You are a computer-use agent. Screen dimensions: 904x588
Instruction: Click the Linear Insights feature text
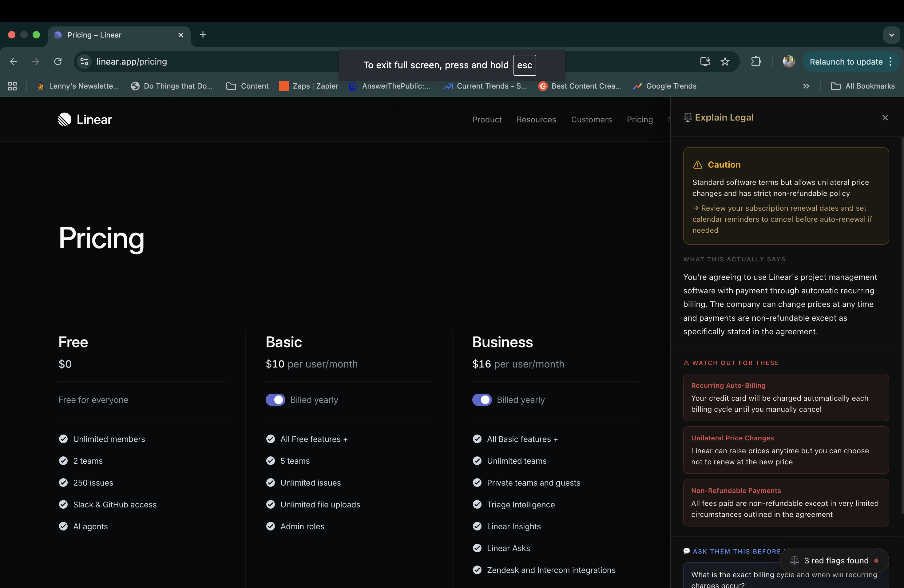[514, 526]
